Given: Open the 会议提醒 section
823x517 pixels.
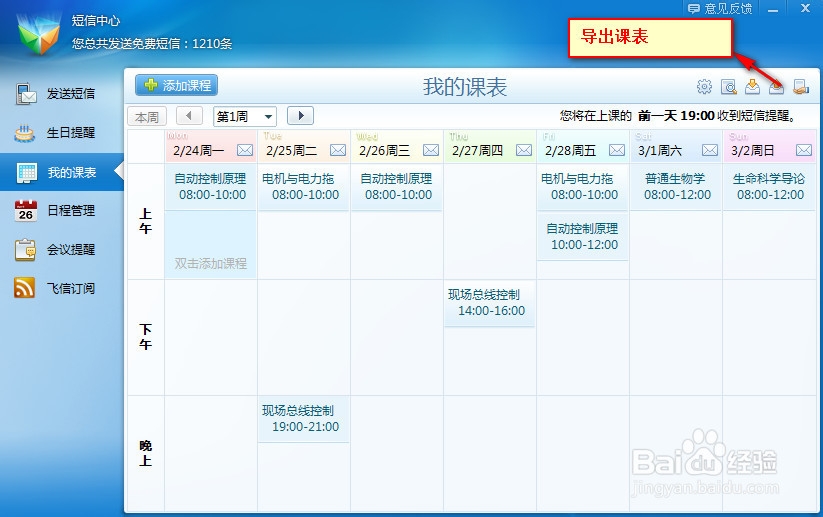Looking at the screenshot, I should tap(62, 249).
